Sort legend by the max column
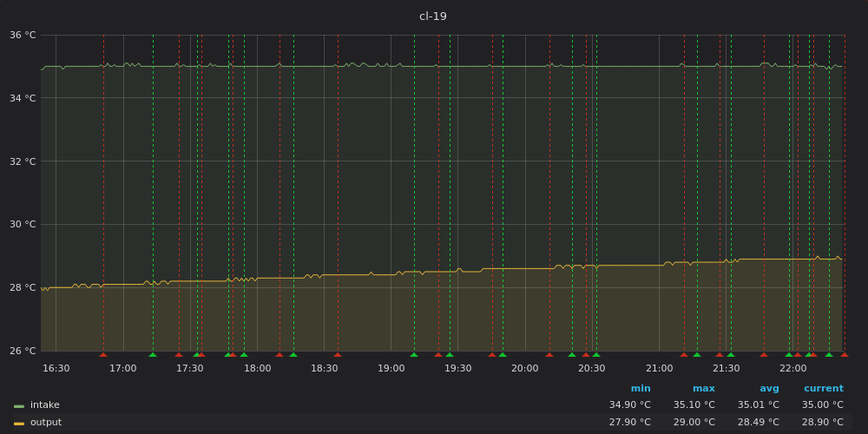This screenshot has height=434, width=868. pos(704,389)
